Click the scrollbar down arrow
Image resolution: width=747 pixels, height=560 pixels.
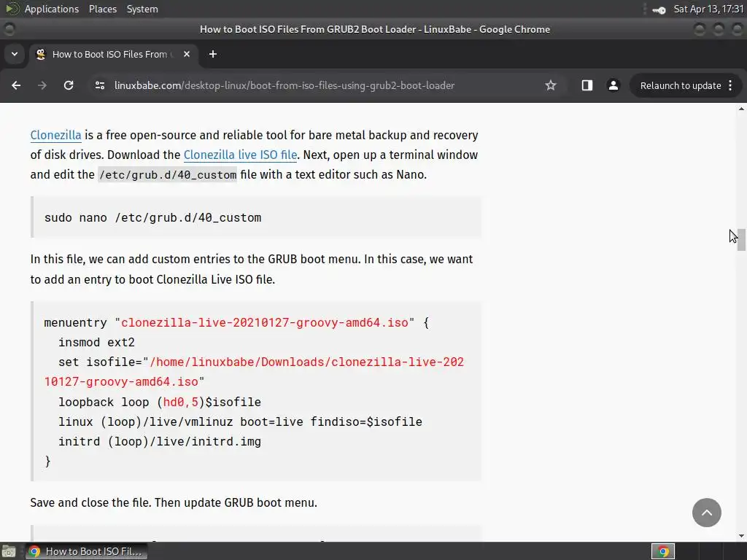[x=741, y=536]
